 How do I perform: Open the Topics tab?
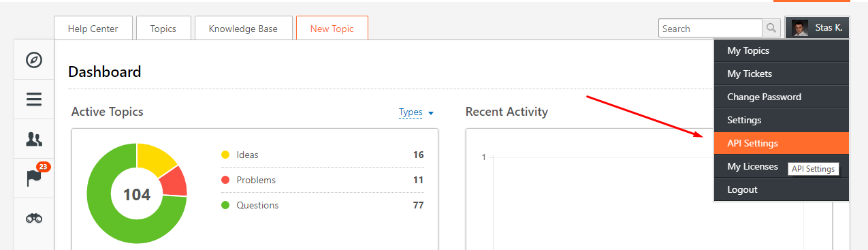(163, 29)
